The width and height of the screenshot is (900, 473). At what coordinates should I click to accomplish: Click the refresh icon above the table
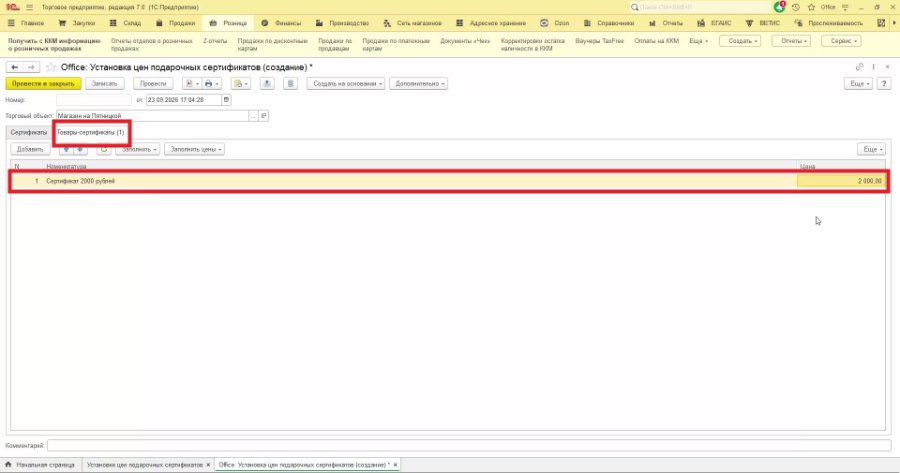click(x=103, y=149)
